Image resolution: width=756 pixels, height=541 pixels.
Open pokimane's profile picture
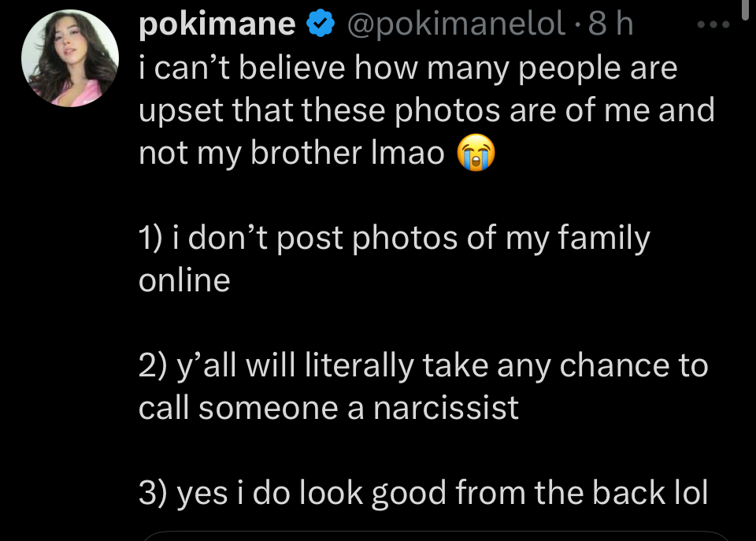pos(69,59)
